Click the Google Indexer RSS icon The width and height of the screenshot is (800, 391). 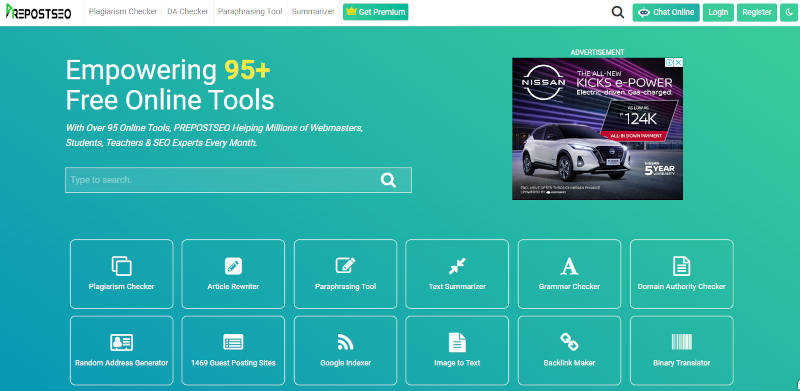(x=345, y=342)
